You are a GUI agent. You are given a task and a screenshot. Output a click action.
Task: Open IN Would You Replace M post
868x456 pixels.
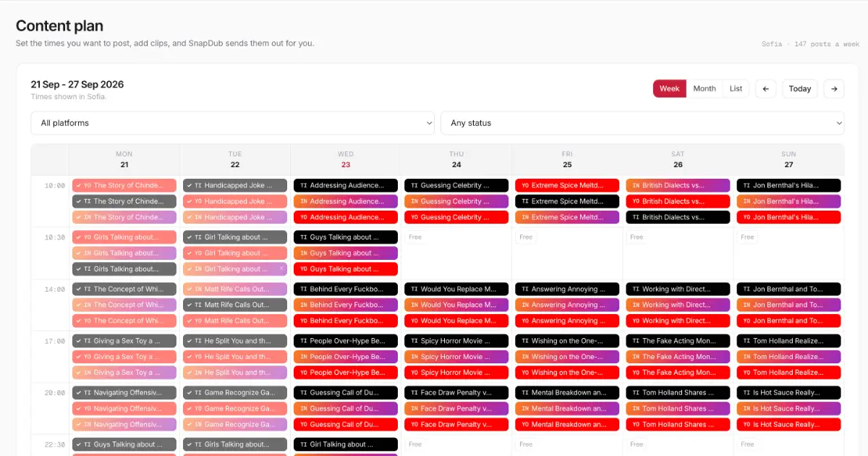[456, 305]
